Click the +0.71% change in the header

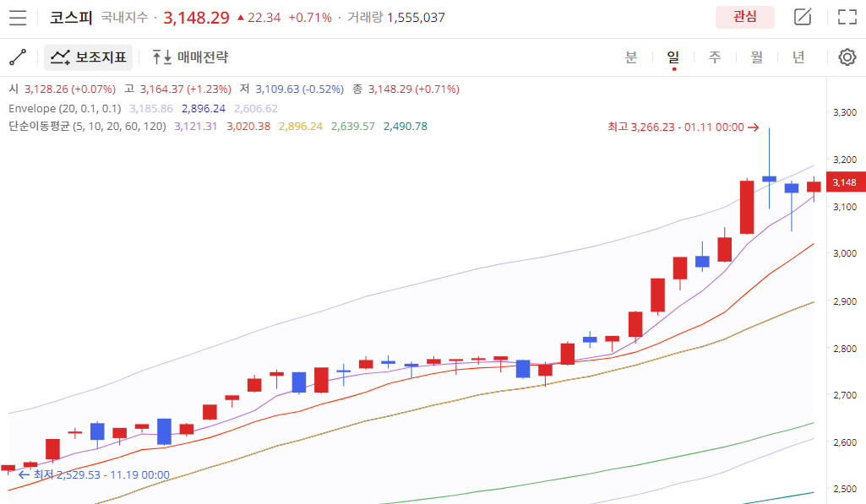[310, 18]
